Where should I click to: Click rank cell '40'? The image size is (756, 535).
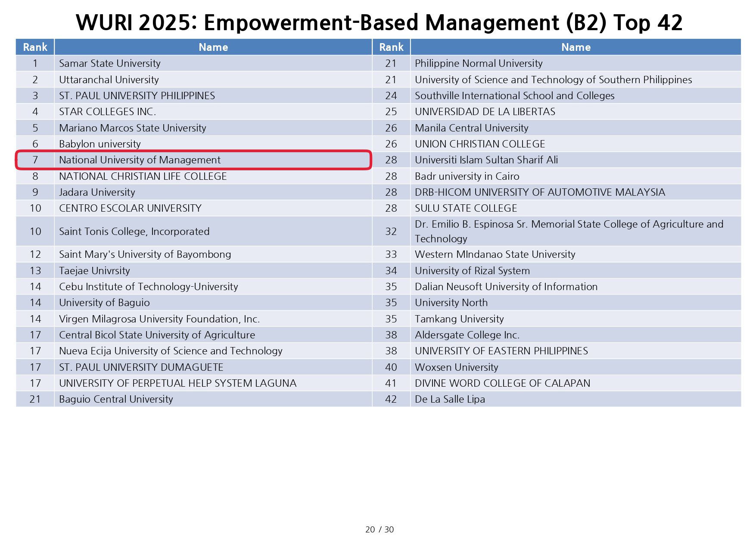tap(391, 367)
